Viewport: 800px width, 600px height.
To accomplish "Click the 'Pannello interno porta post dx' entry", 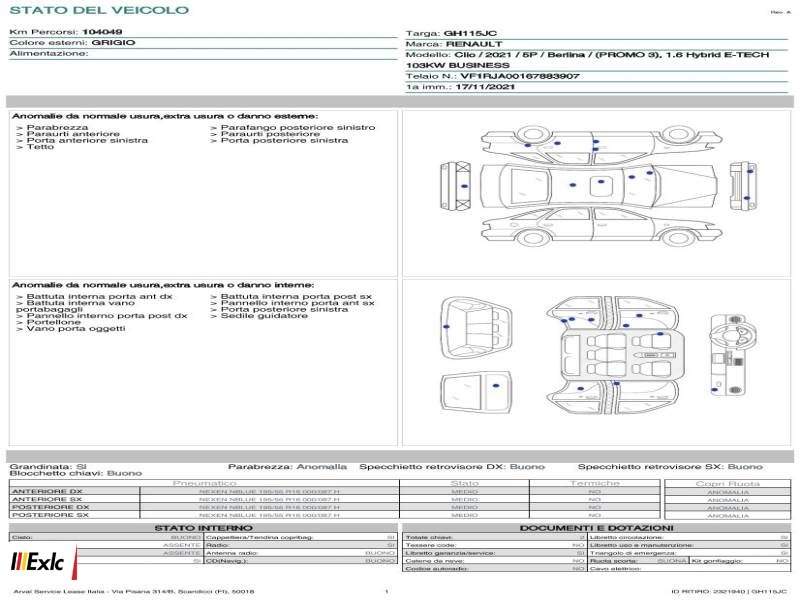I will click(107, 316).
